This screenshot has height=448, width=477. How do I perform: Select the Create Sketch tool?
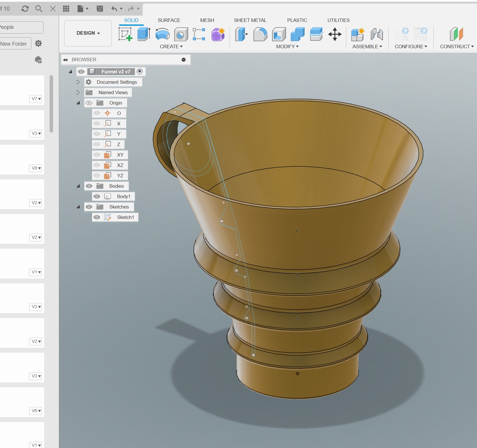pos(125,34)
